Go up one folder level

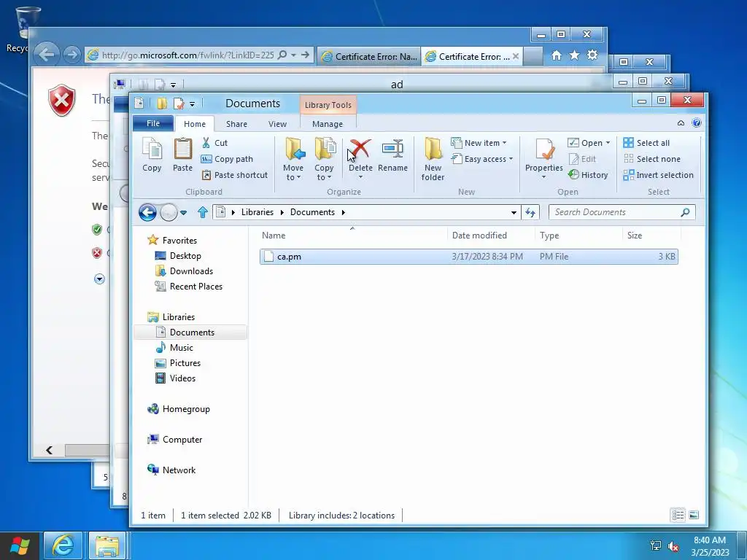pos(203,212)
